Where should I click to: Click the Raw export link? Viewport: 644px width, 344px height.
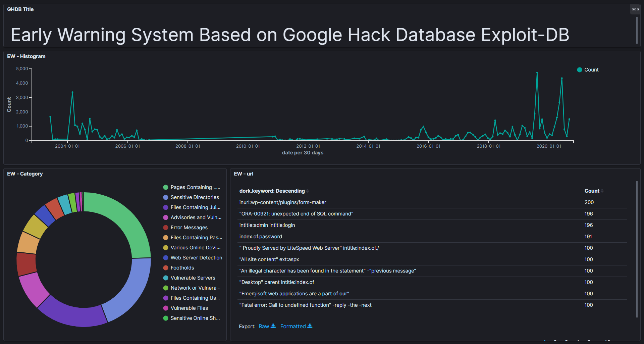pos(264,327)
